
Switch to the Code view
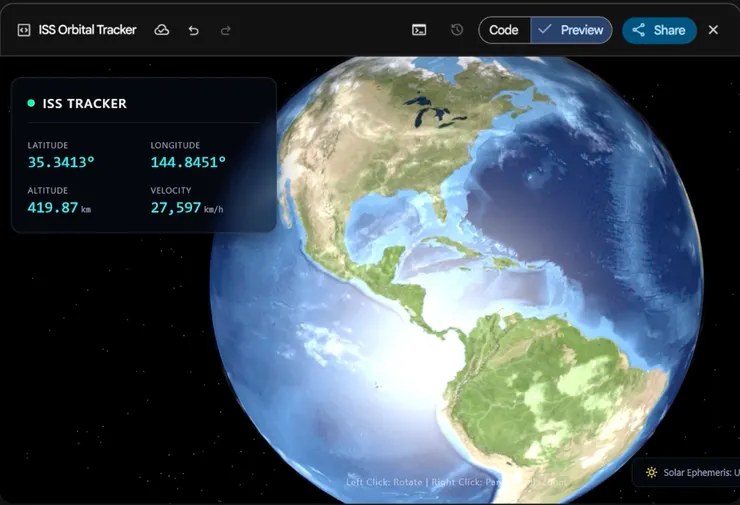click(504, 30)
